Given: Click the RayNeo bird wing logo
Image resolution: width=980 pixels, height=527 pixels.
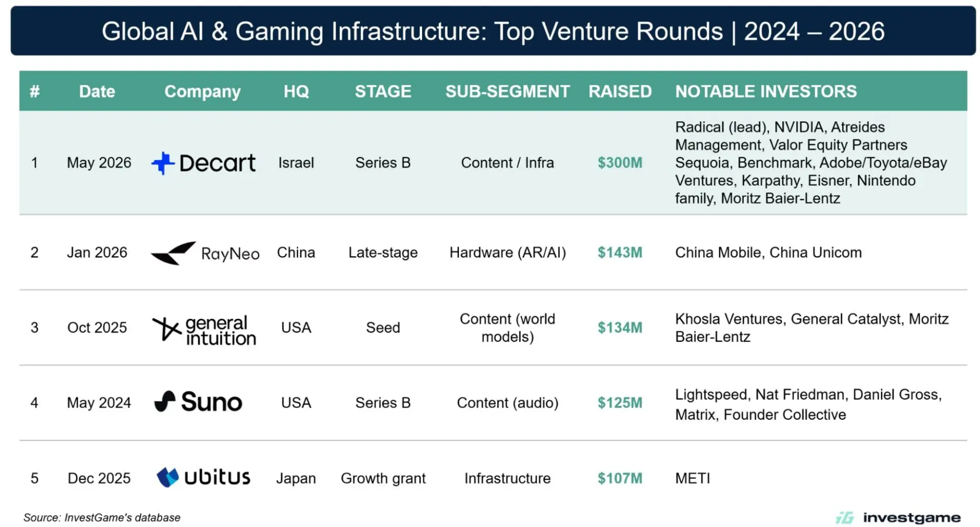Looking at the screenshot, I should coord(174,253).
